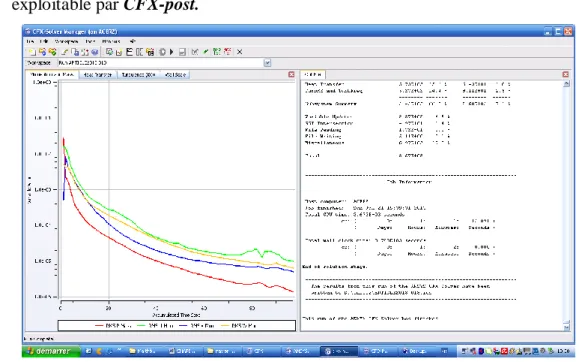Select the Momentum and Mass tab
Image resolution: width=579 pixels, height=362 pixels.
pos(52,75)
